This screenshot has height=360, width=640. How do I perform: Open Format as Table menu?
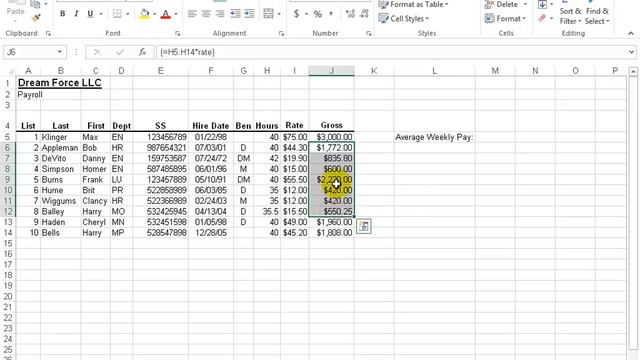point(413,4)
